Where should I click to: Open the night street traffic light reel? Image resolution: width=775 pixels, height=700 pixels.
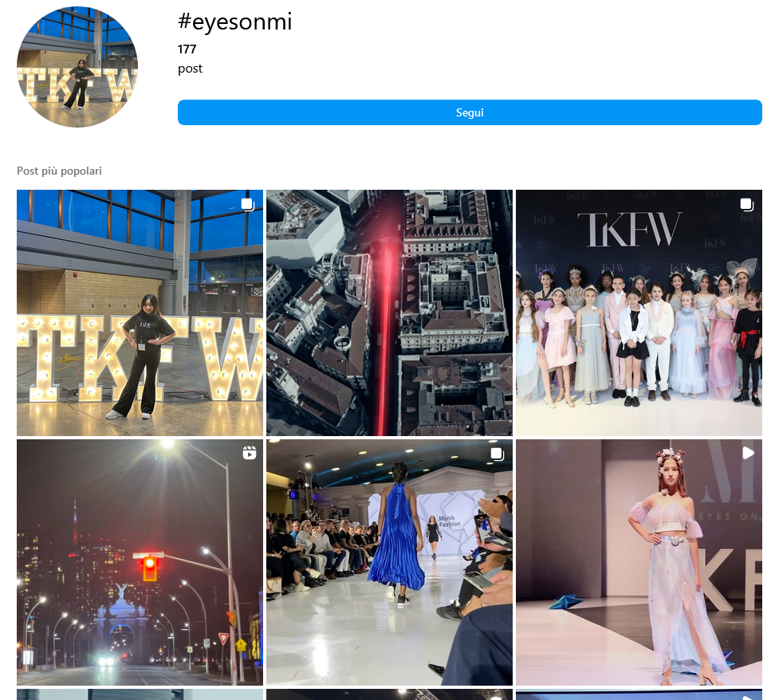point(140,562)
